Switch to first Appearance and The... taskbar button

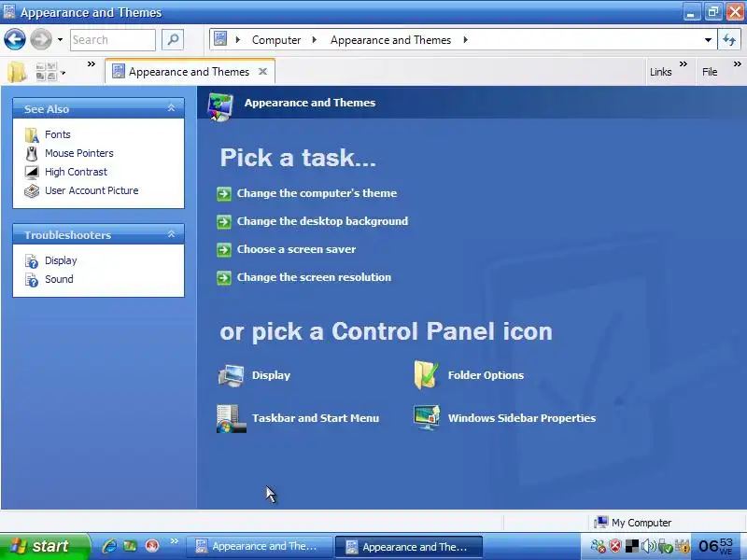(259, 547)
